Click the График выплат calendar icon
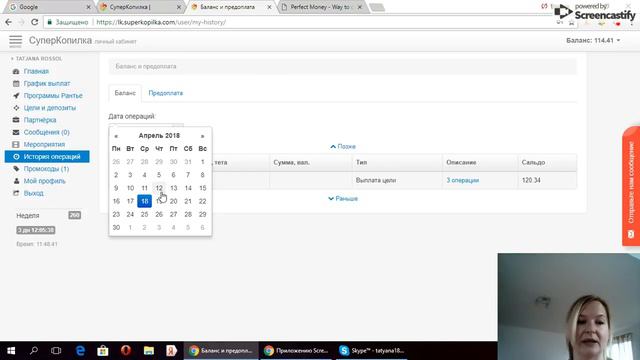Screen dimensions: 640x360 tap(16, 84)
